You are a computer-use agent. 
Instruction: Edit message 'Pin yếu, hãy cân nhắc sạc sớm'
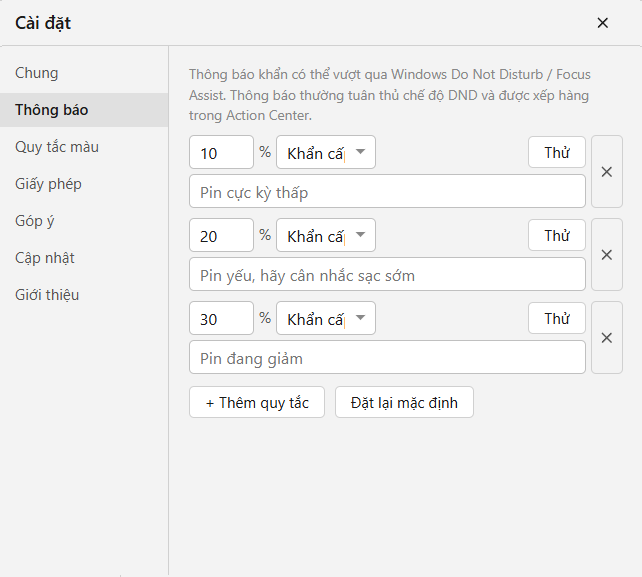tap(387, 274)
